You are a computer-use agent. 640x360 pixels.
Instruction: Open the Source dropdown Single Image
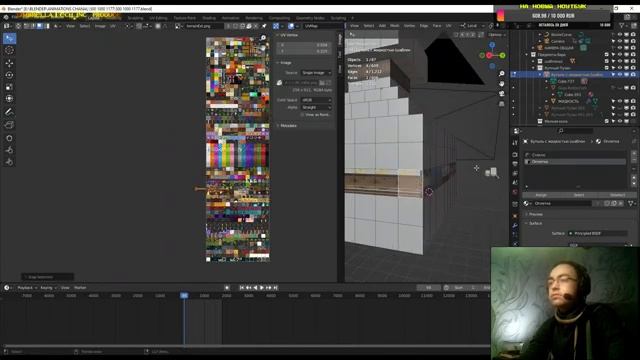tap(316, 73)
